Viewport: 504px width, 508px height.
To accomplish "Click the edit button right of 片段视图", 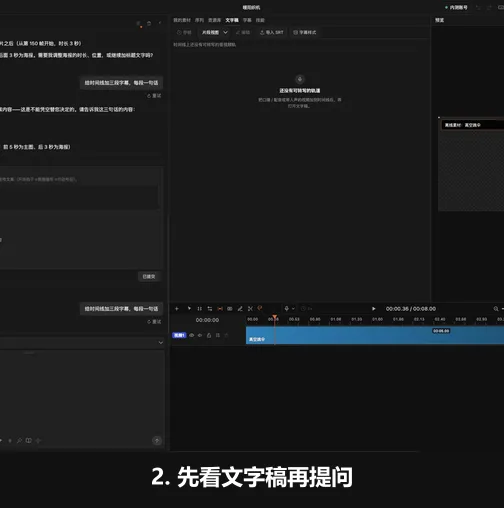I will coord(243,32).
